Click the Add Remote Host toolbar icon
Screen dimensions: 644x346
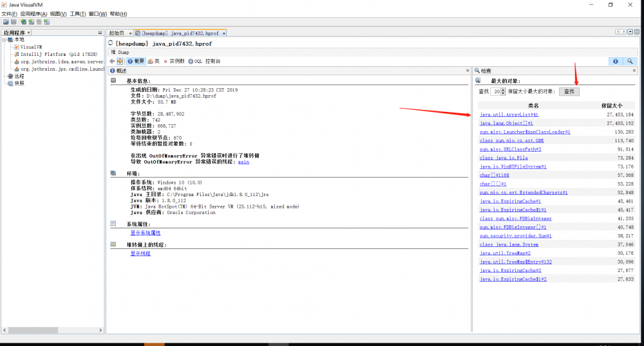23,22
